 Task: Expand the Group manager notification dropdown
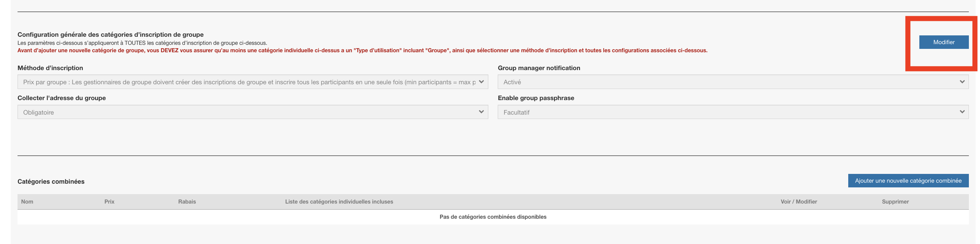coord(733,82)
